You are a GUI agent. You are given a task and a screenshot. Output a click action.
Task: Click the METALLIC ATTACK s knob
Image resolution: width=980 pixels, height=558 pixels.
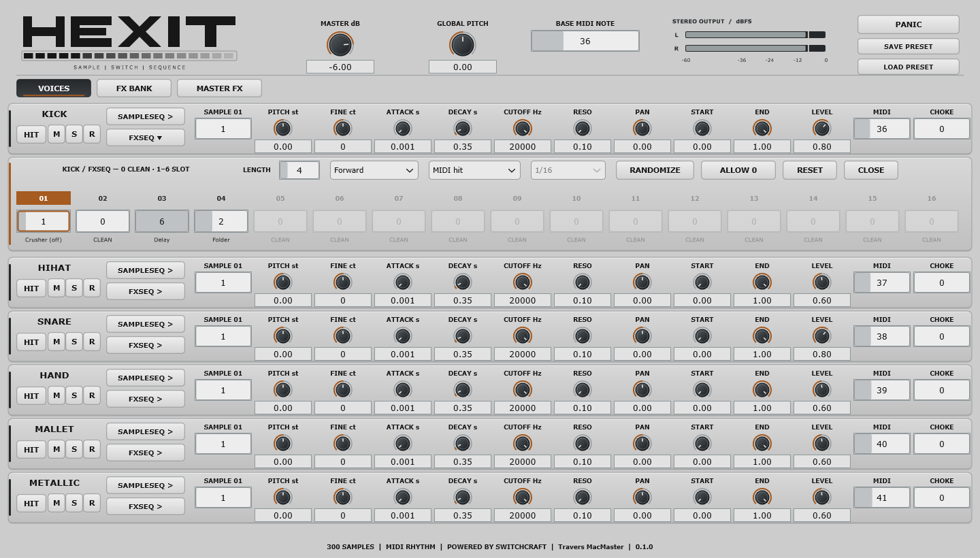[403, 497]
